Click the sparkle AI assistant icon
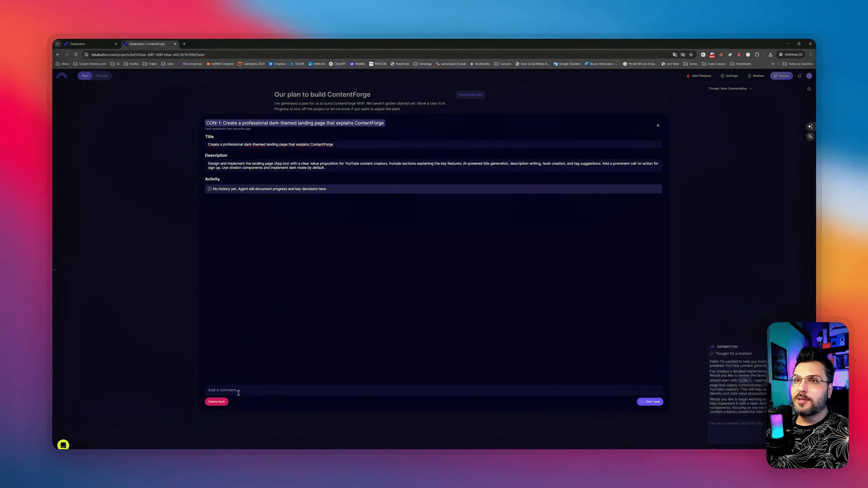 pos(810,127)
